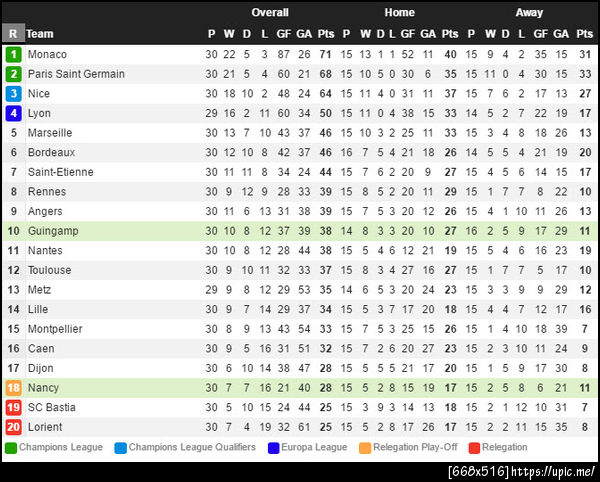This screenshot has width=600, height=482.
Task: Click the Team column header
Action: click(40, 34)
